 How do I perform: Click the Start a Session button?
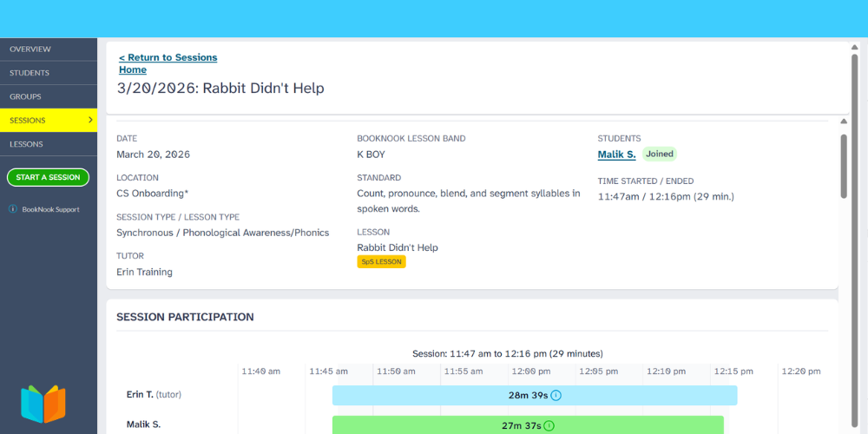pos(48,177)
